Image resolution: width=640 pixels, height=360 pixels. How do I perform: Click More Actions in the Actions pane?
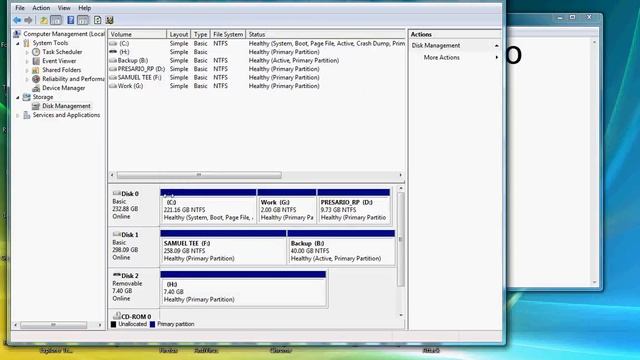click(x=441, y=58)
